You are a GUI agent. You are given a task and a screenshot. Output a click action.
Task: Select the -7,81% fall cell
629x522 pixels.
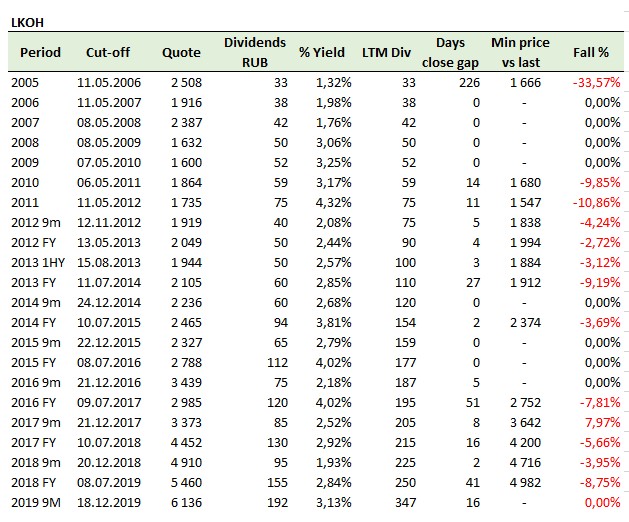(600, 403)
